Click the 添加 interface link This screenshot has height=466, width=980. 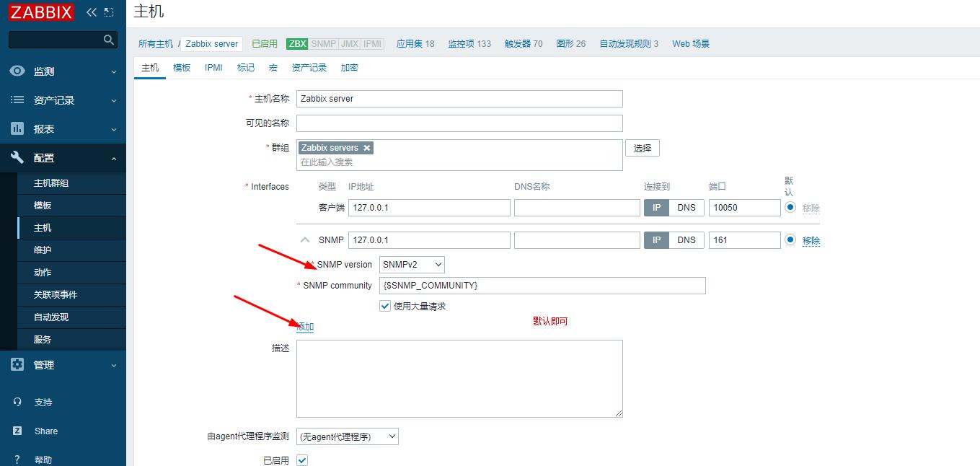305,327
